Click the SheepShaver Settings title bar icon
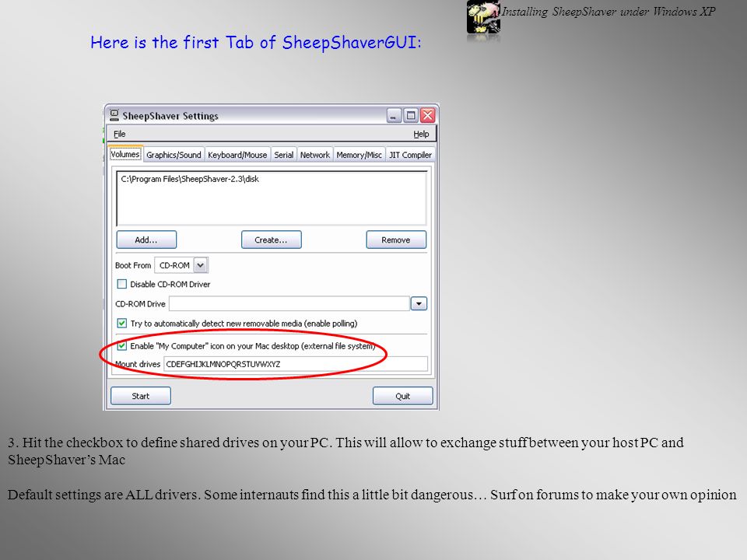747x560 pixels. (114, 115)
